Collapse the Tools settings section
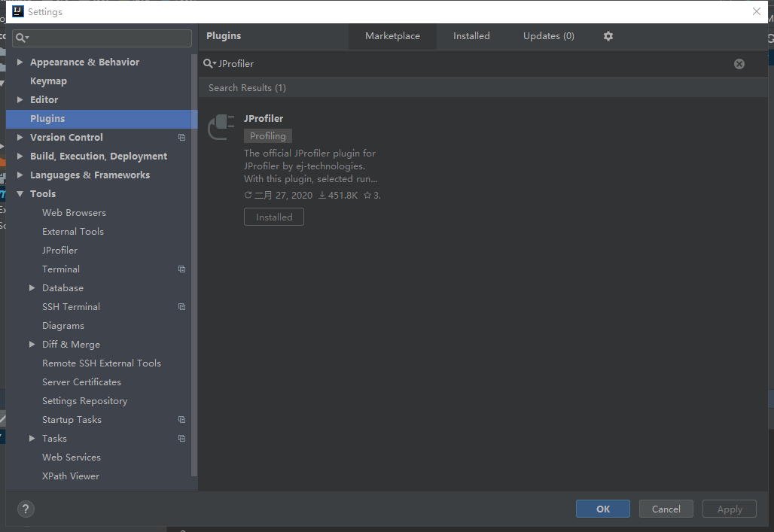The image size is (774, 532). [x=20, y=194]
